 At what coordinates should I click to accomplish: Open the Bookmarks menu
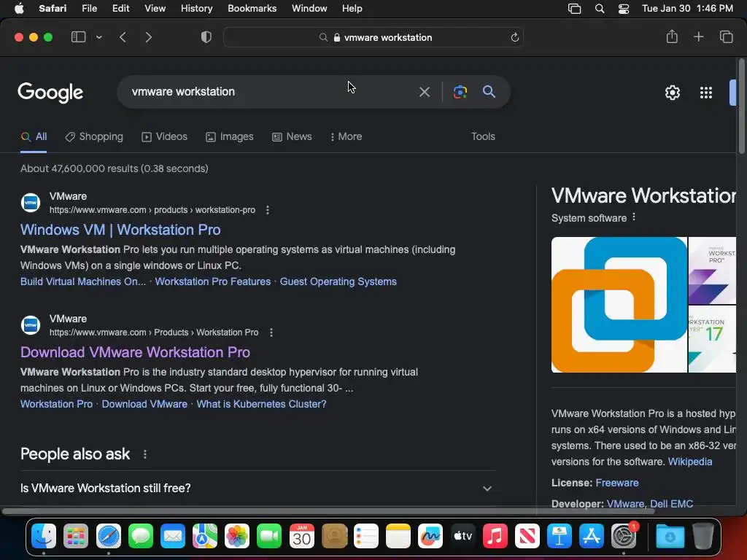coord(252,8)
